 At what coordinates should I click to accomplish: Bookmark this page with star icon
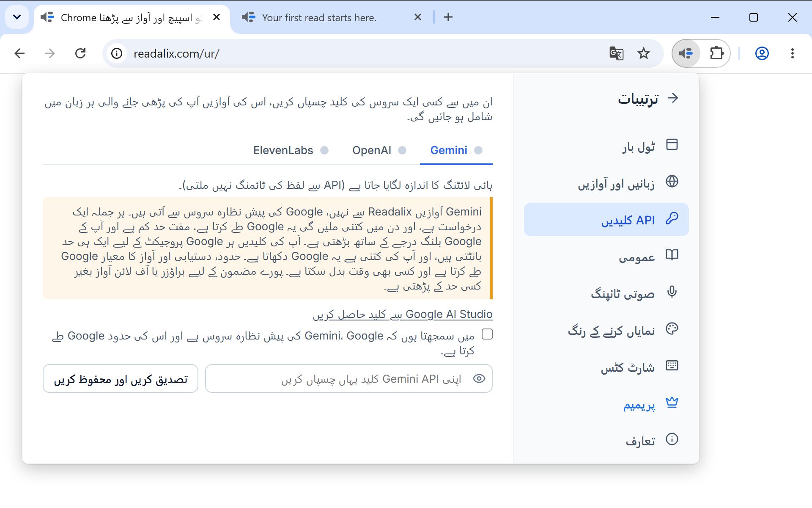pos(644,53)
